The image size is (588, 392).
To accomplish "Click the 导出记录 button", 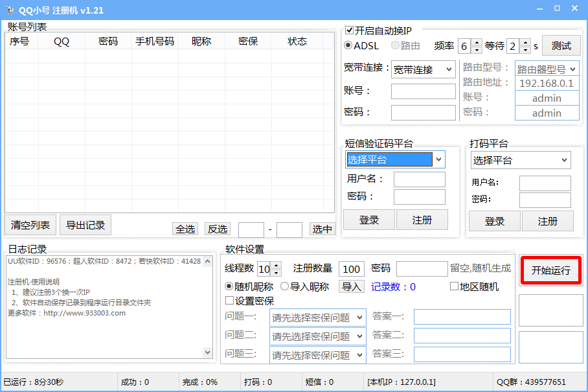I will pyautogui.click(x=85, y=225).
